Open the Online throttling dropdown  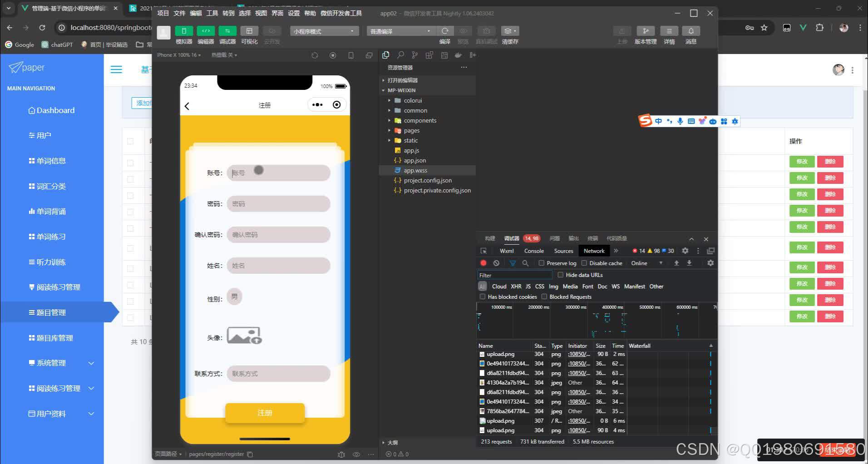pos(646,263)
